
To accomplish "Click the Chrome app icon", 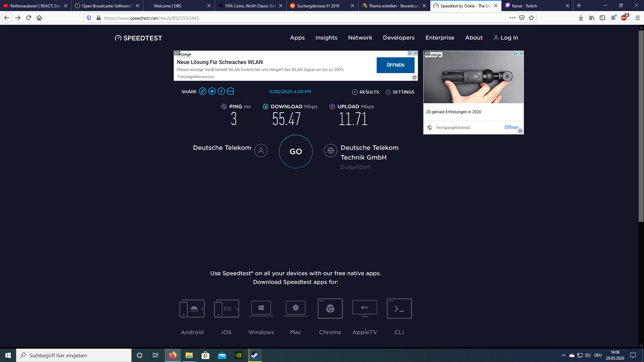I will tap(330, 308).
